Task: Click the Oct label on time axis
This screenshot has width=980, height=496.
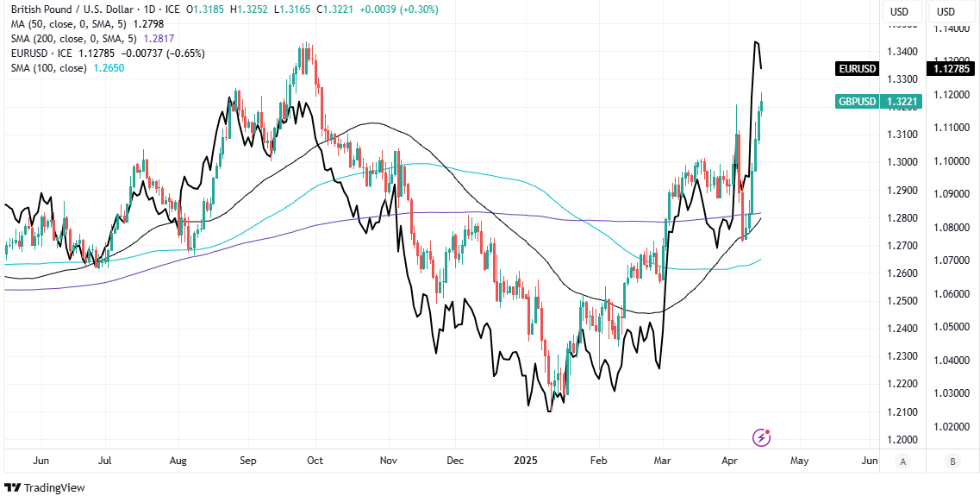Action: tap(315, 461)
